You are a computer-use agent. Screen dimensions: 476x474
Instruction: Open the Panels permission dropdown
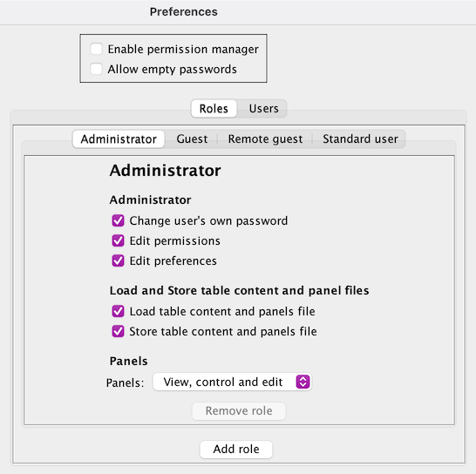[x=232, y=382]
